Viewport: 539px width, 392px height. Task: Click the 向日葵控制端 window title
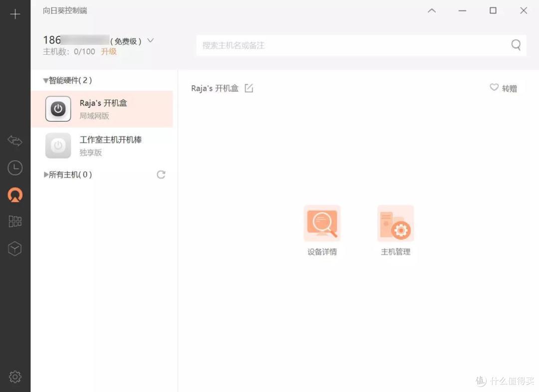pos(64,10)
